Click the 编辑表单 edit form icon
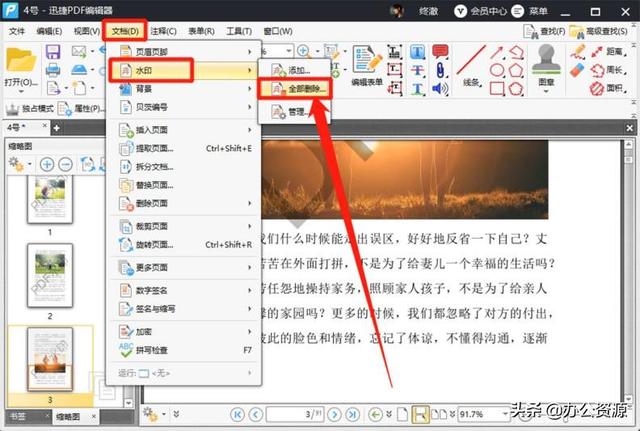 [x=367, y=59]
